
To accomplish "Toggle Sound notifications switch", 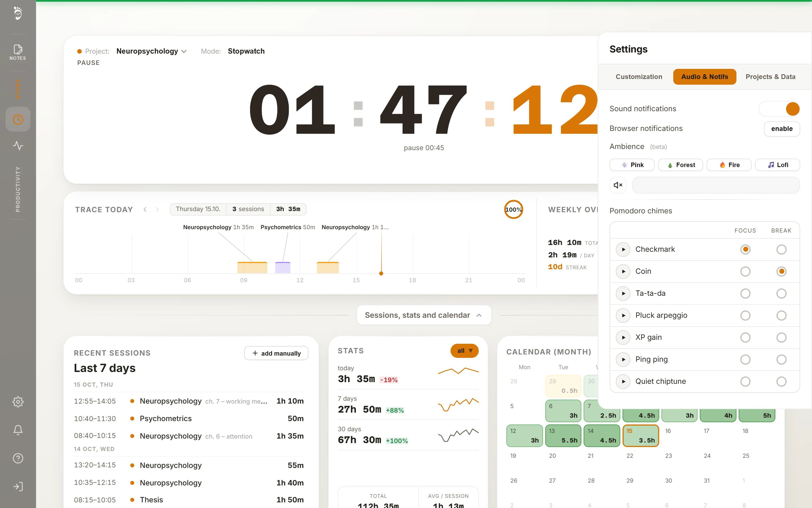I will coord(779,109).
